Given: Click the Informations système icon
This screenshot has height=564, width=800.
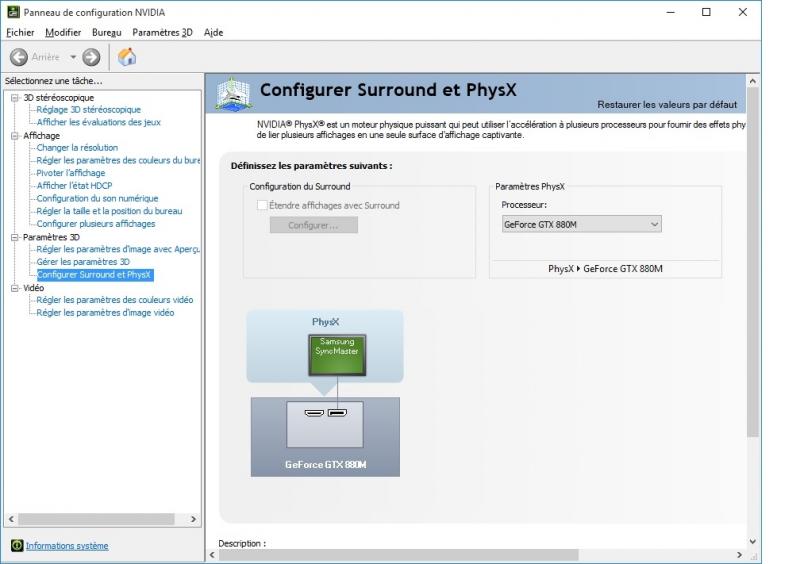Looking at the screenshot, I should click(x=17, y=545).
